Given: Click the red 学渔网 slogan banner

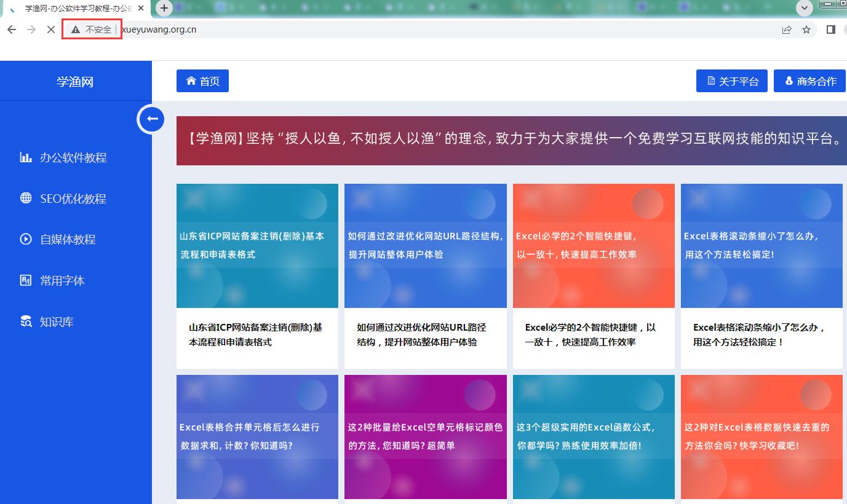Looking at the screenshot, I should pos(511,141).
